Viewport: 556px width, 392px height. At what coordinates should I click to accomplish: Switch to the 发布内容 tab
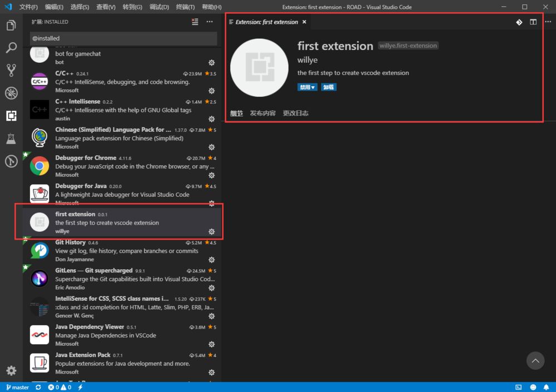point(263,113)
